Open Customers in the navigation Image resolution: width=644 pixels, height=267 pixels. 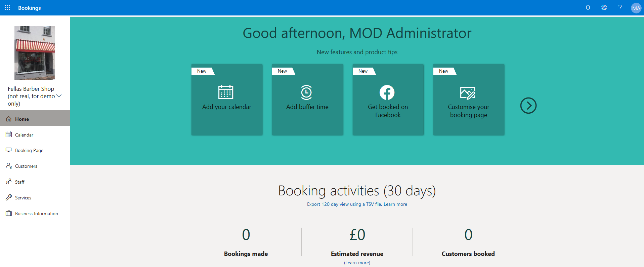pos(35,166)
